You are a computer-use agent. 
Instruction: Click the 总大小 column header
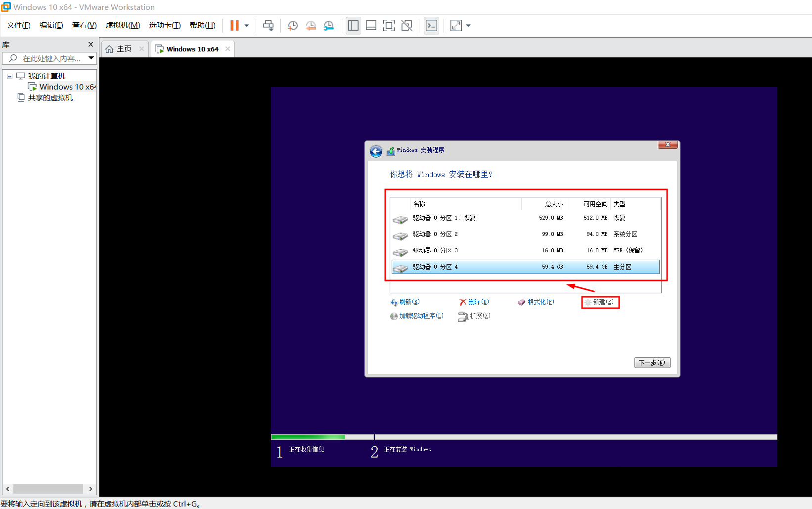[544, 204]
